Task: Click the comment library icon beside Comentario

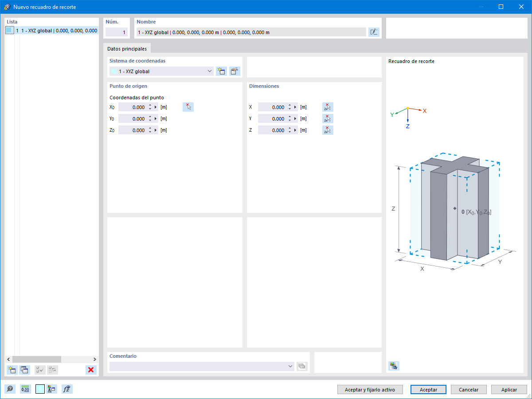Action: pyautogui.click(x=302, y=366)
